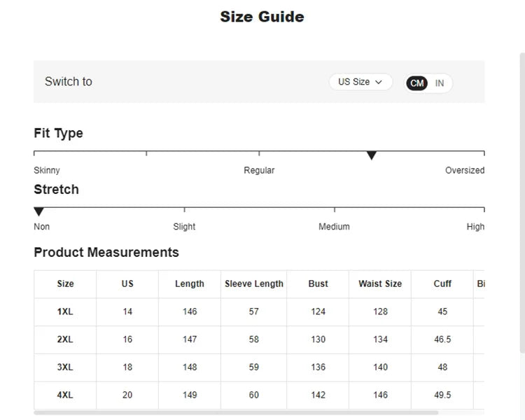
Task: Switch measurement units to IN
Action: coord(440,83)
